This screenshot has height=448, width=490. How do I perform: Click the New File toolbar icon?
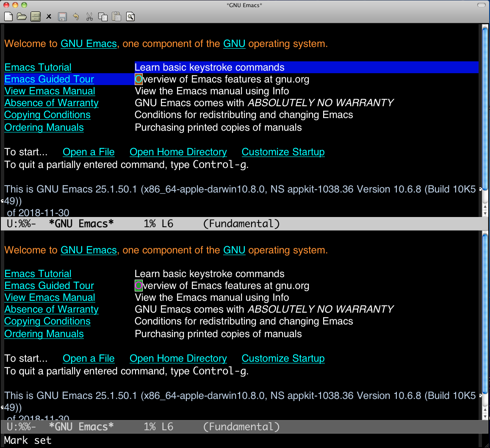(8, 16)
